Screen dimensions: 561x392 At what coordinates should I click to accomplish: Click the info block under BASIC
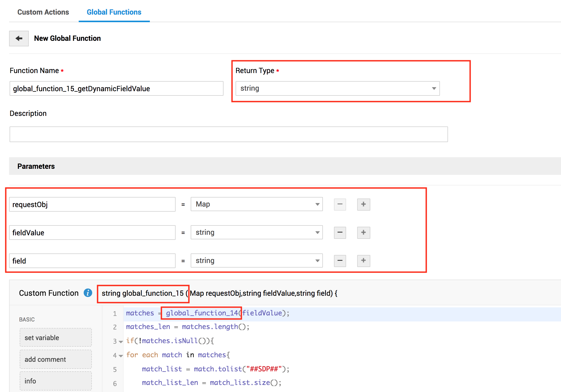[x=56, y=381]
